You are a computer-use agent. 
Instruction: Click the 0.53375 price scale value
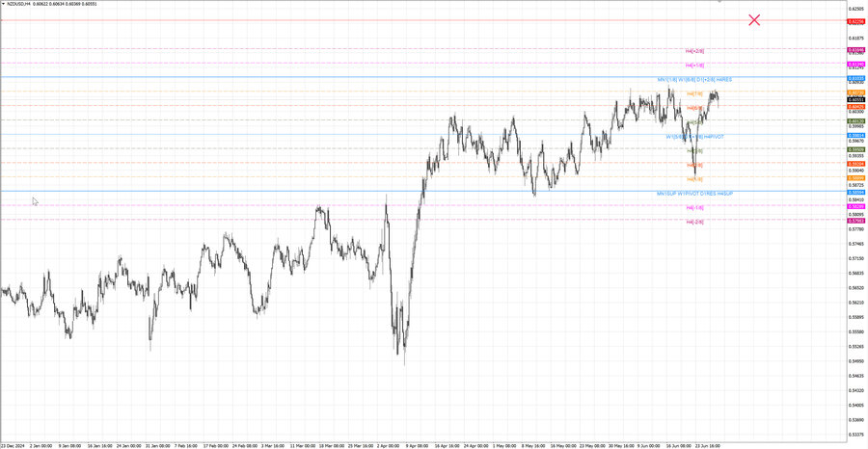pos(855,435)
